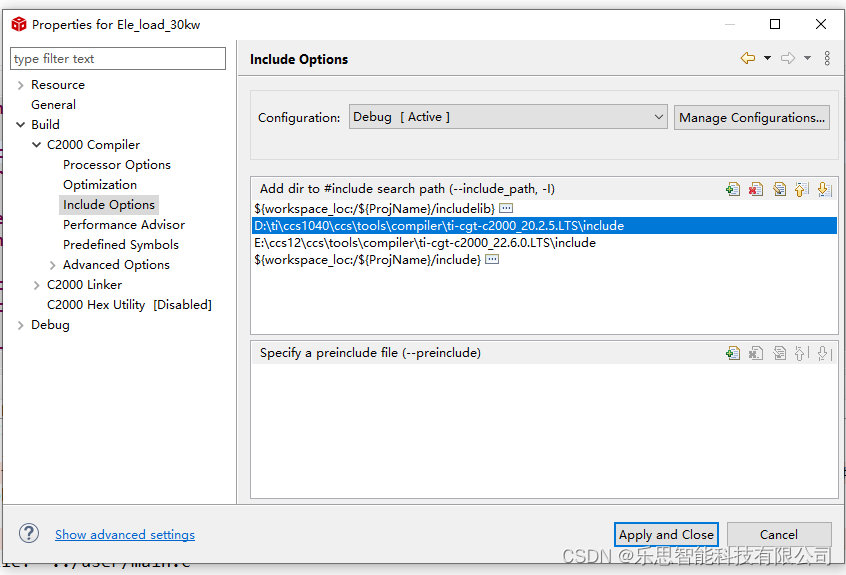Screen dimensions: 846x575
Task: Go forward to next properties page
Action: (x=788, y=58)
